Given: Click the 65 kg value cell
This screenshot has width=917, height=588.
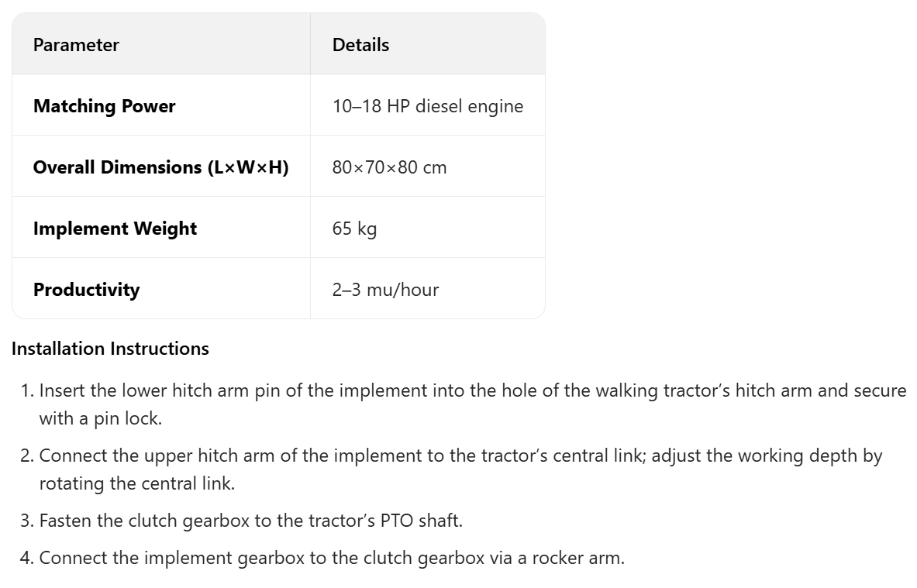Looking at the screenshot, I should (354, 229).
